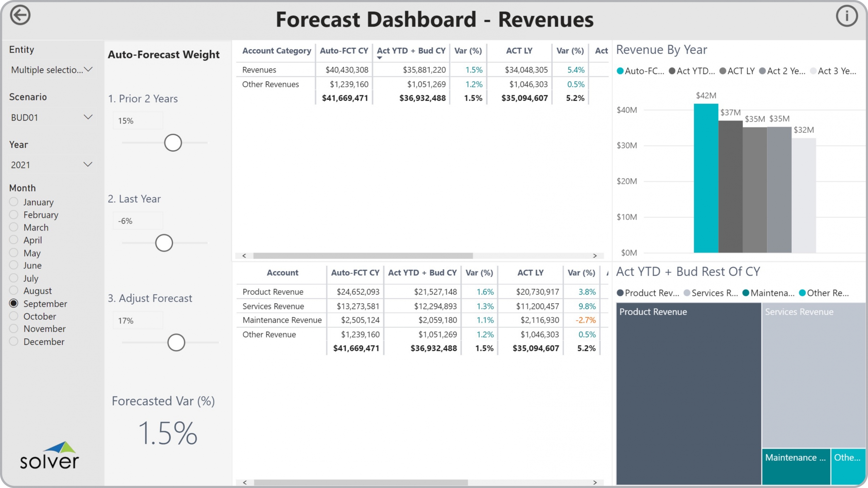Open the Year 2021 dropdown
The height and width of the screenshot is (488, 868).
52,165
